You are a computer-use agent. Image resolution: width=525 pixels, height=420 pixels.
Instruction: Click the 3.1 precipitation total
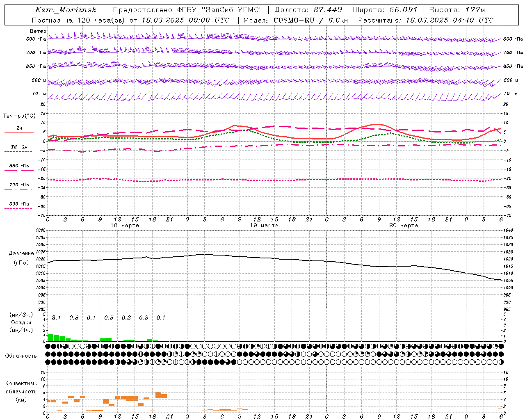(x=56, y=318)
